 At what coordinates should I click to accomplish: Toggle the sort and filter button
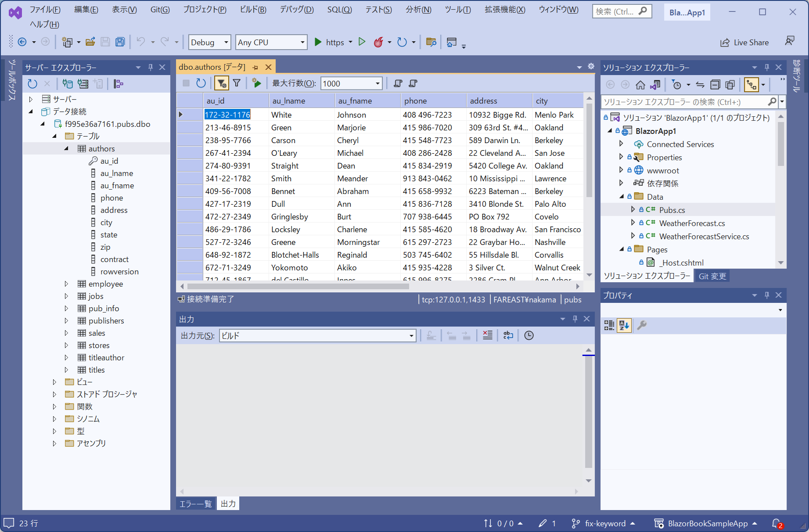coord(222,83)
